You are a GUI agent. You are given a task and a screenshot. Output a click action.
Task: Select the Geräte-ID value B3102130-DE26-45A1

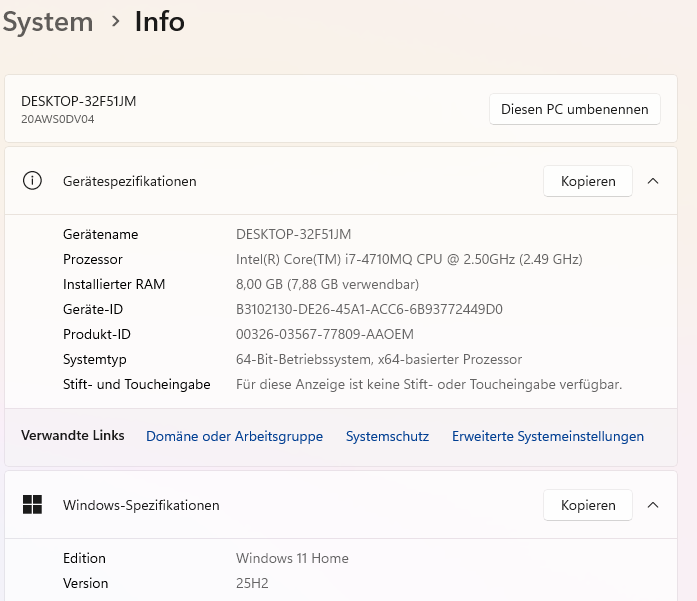point(369,309)
